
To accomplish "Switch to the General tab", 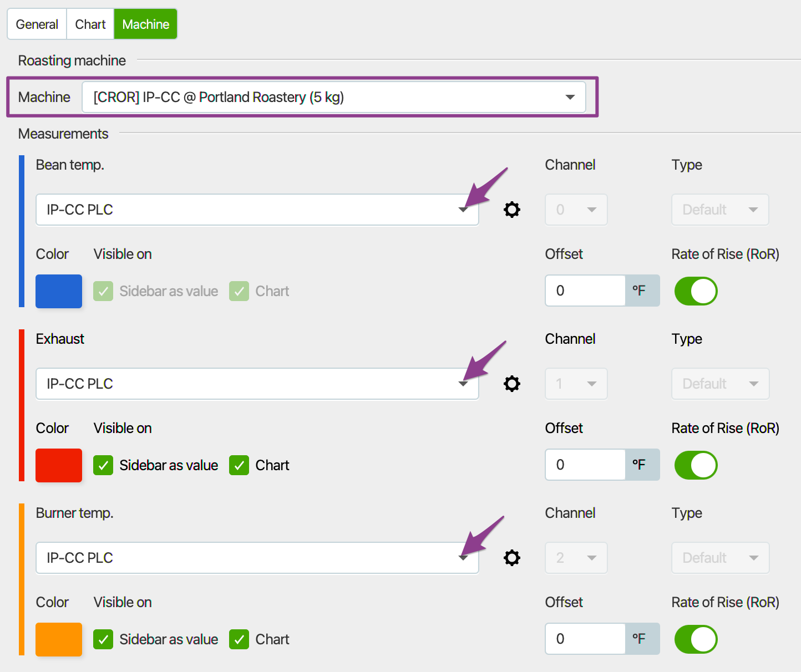I will pyautogui.click(x=37, y=24).
